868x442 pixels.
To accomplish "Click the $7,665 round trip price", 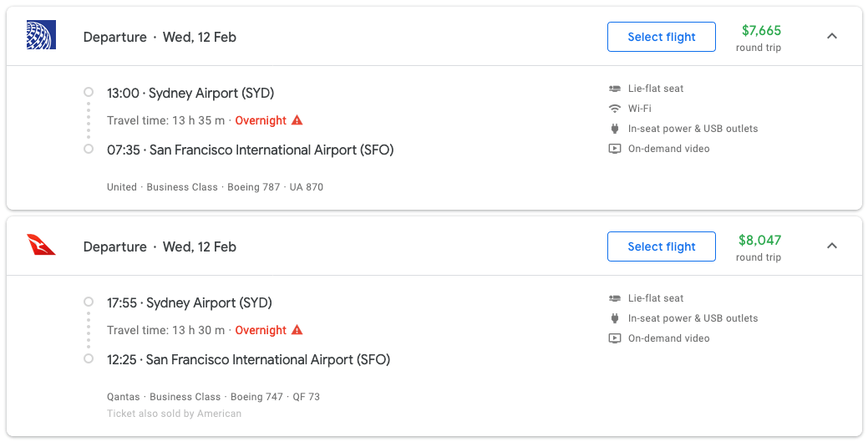I will pyautogui.click(x=761, y=31).
